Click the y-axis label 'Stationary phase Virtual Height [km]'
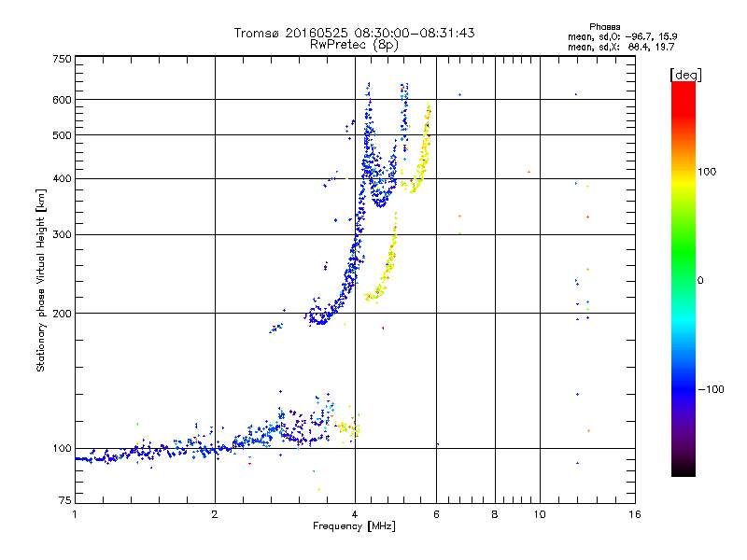 (41, 281)
